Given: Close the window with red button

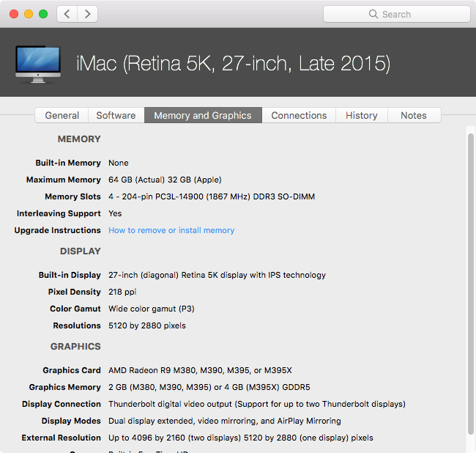Looking at the screenshot, I should 14,14.
